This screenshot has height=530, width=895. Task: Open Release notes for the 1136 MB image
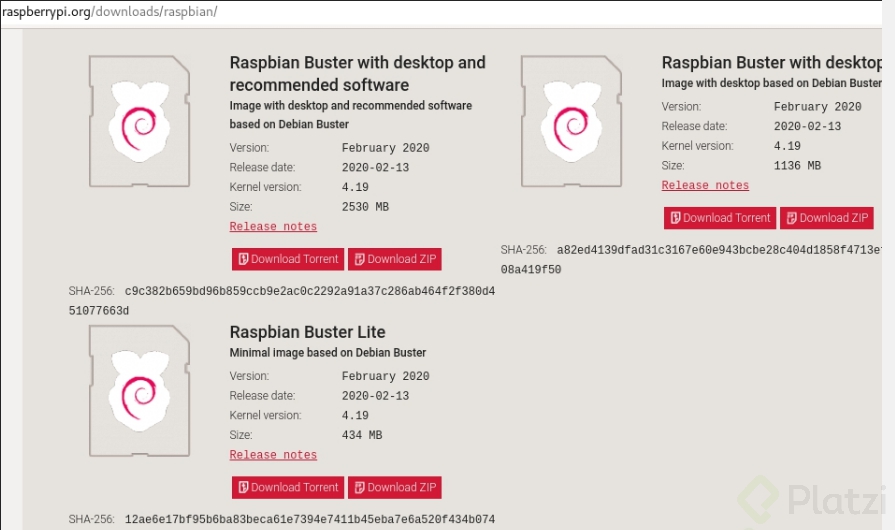(705, 185)
